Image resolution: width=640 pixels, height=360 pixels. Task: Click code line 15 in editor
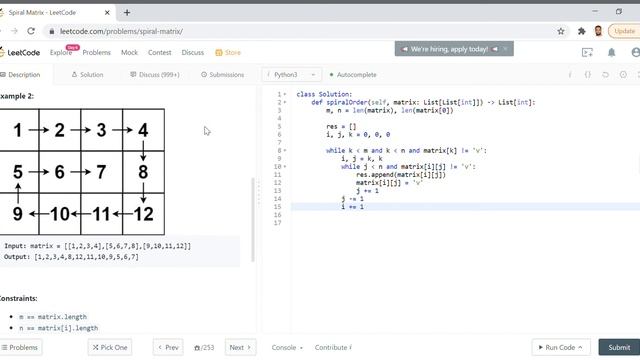coord(465,207)
